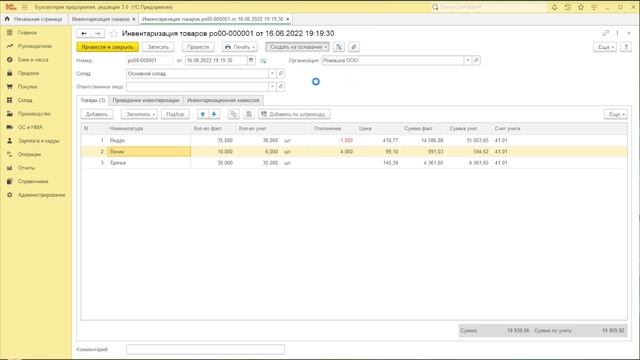Open Покупки section in sidebar
The image size is (640, 360).
click(x=27, y=87)
